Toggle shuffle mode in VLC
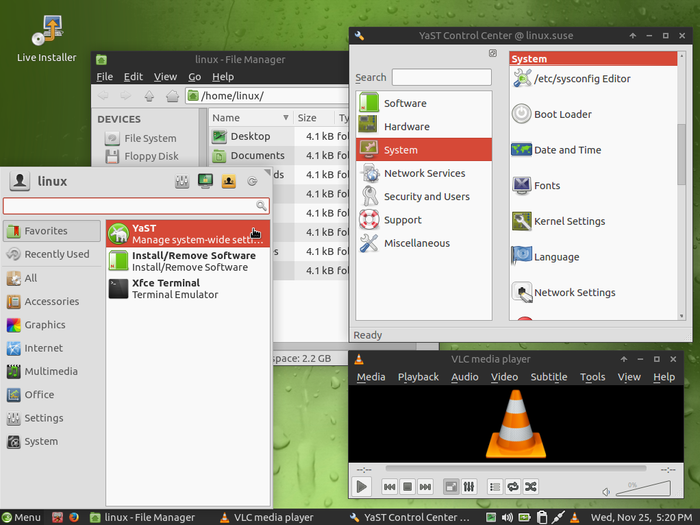Viewport: 700px width, 525px height. coord(531,487)
